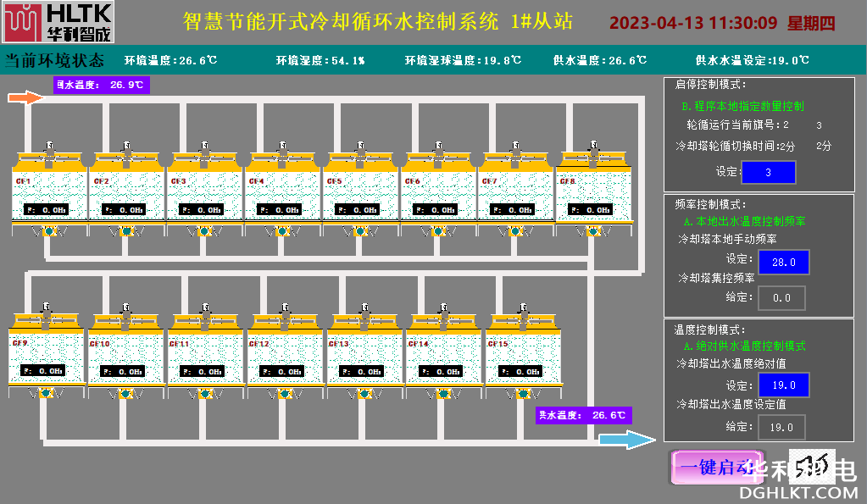
Task: Click the blue supply water outlet arrow
Action: (627, 439)
